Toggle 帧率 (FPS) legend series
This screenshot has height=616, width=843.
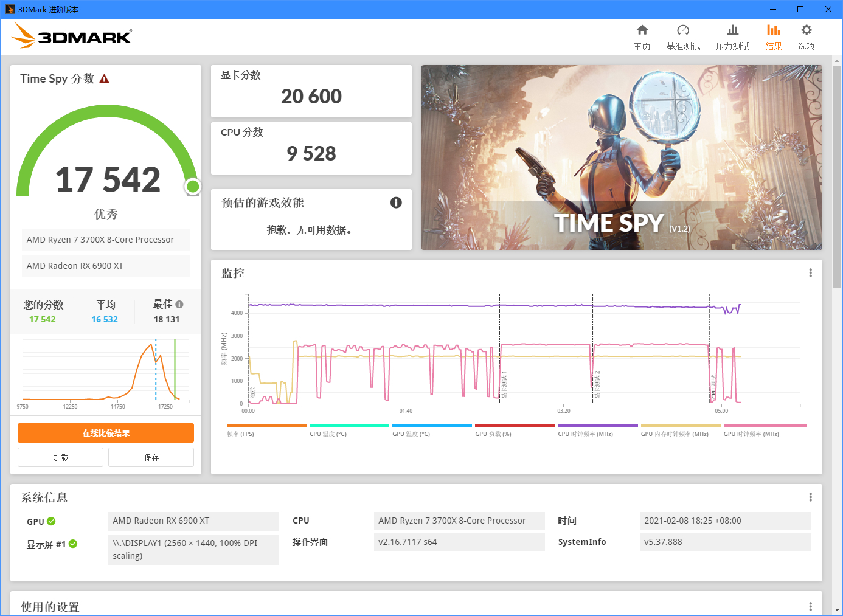(x=266, y=431)
